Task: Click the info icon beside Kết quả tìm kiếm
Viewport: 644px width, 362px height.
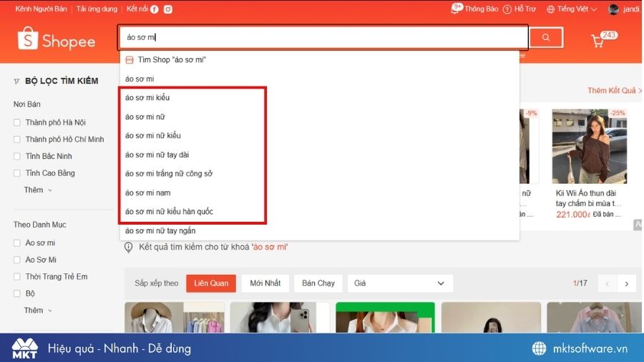Action: pos(129,247)
